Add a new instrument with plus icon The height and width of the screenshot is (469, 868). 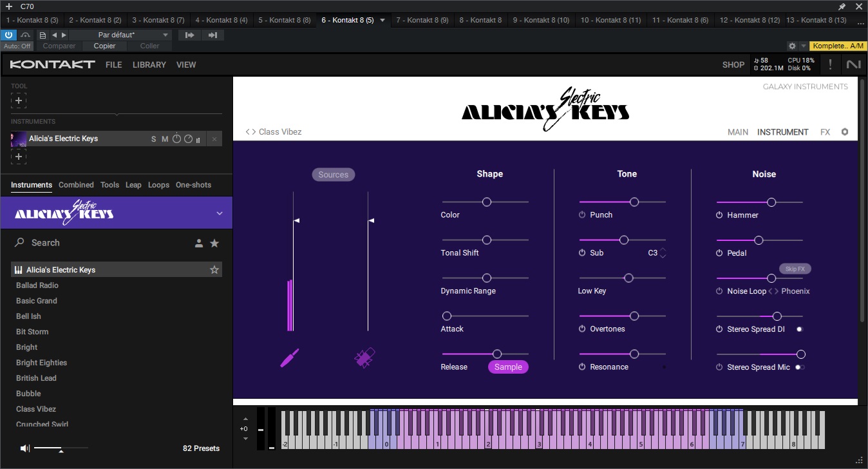19,157
